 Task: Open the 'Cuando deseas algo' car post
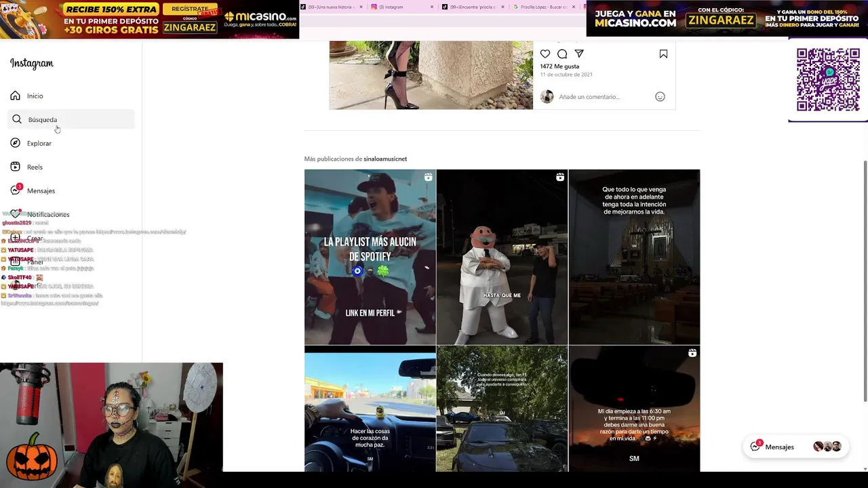[x=502, y=409]
